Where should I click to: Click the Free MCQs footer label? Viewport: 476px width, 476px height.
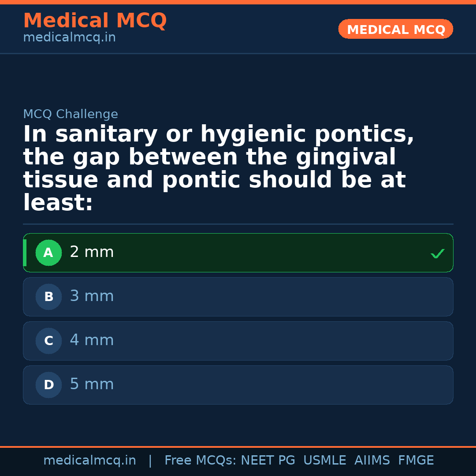200,461
